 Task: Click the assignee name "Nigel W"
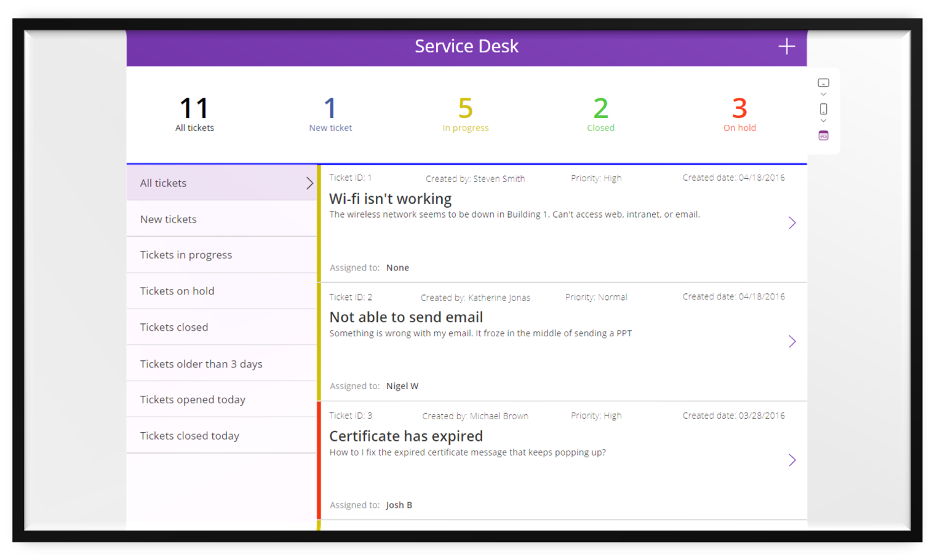point(402,386)
